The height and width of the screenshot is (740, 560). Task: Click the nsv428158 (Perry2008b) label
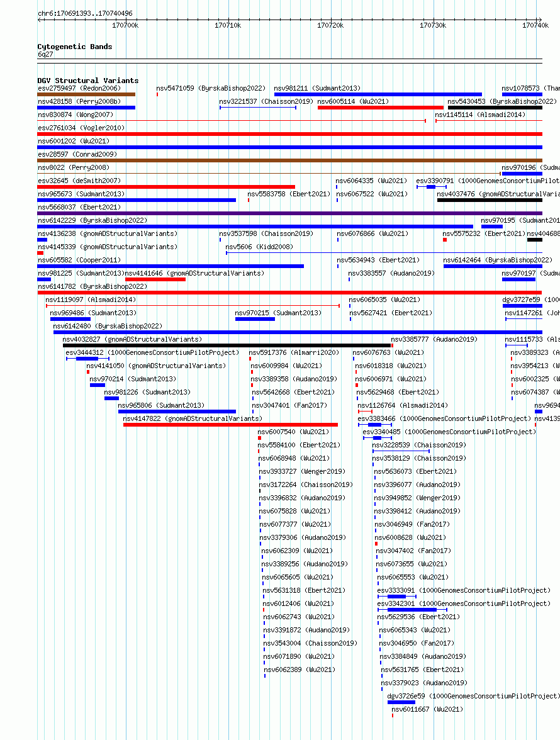tap(79, 101)
